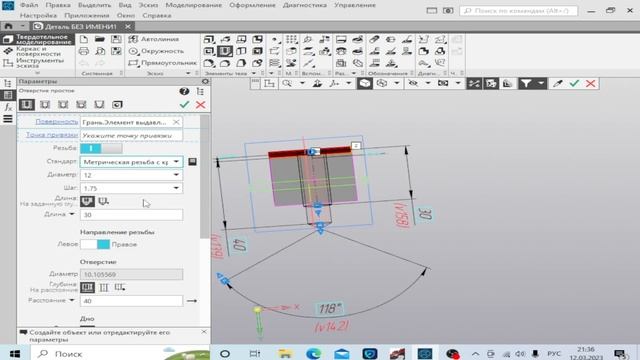
Task: Save the document with the floppy disk icon
Action: tap(116, 39)
